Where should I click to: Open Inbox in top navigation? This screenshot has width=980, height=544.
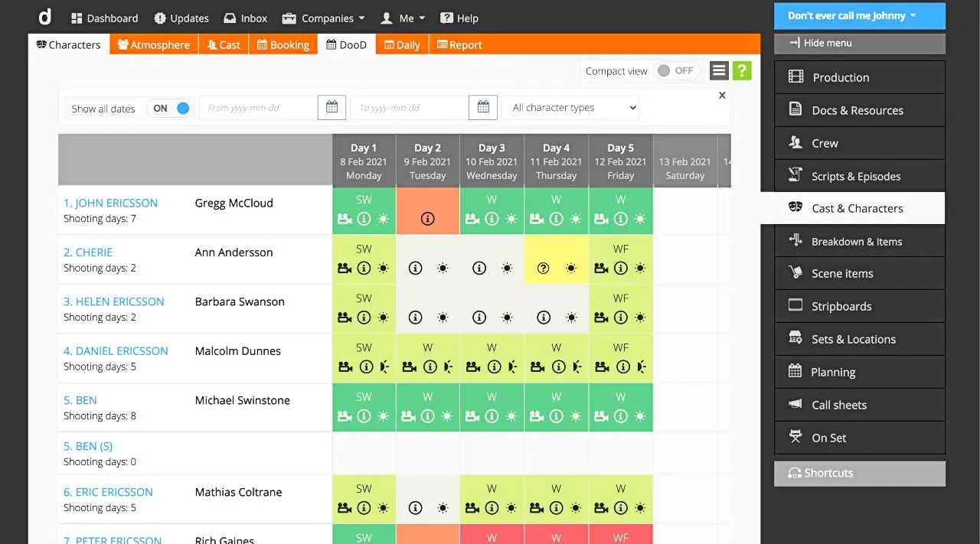(246, 18)
